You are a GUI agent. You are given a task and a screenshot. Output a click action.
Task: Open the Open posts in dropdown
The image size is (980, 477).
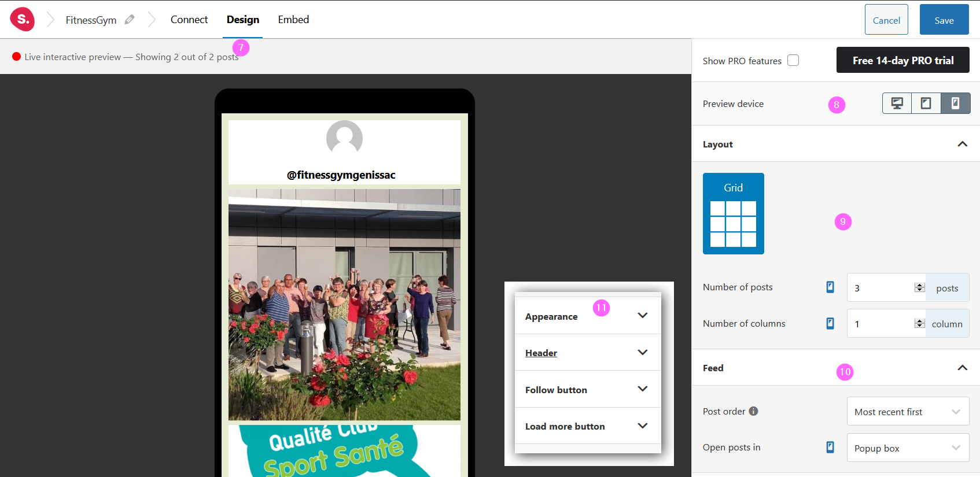[x=908, y=448]
